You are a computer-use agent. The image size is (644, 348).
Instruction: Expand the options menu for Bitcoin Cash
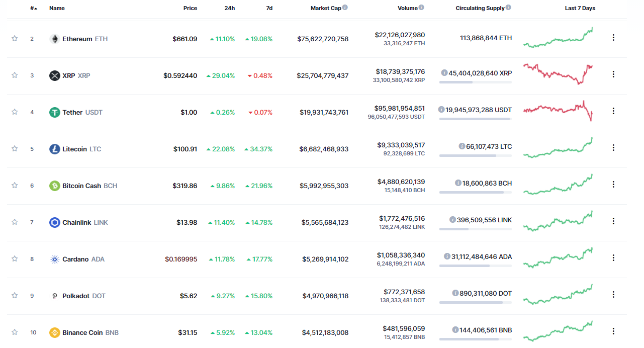(x=613, y=185)
